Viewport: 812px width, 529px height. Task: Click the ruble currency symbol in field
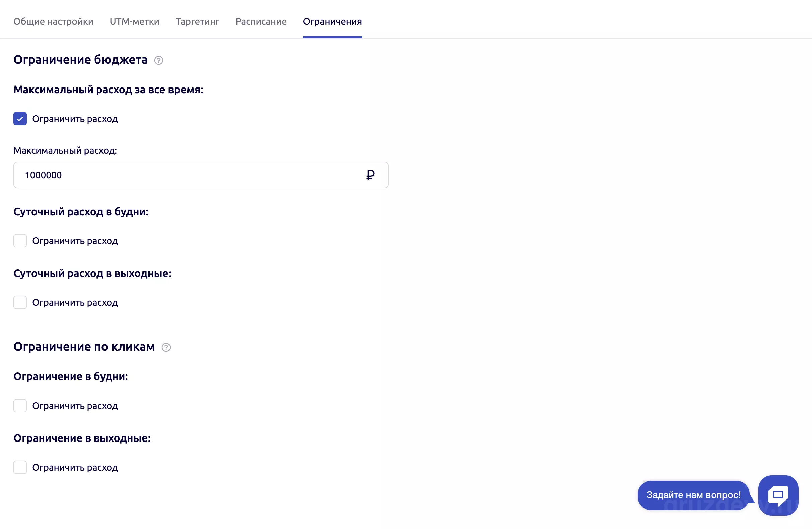pyautogui.click(x=370, y=175)
